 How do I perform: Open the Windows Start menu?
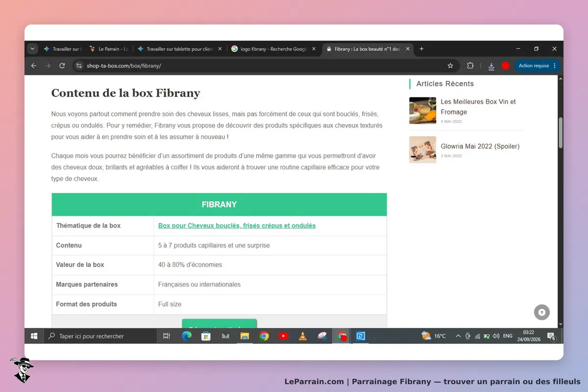click(x=34, y=336)
